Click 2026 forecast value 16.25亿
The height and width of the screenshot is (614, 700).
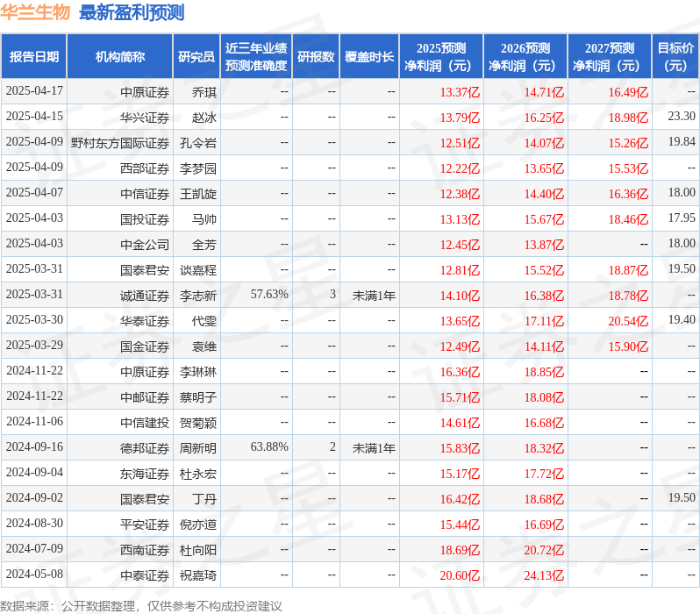pos(544,118)
